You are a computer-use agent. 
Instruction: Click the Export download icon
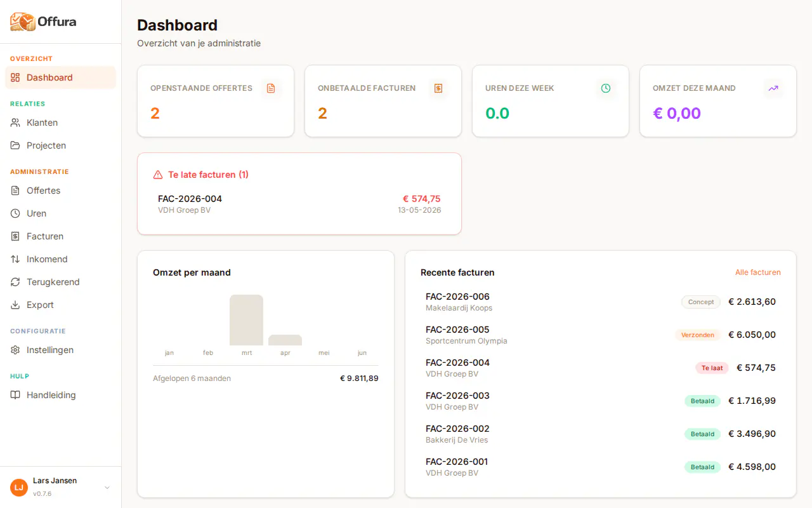[15, 305]
